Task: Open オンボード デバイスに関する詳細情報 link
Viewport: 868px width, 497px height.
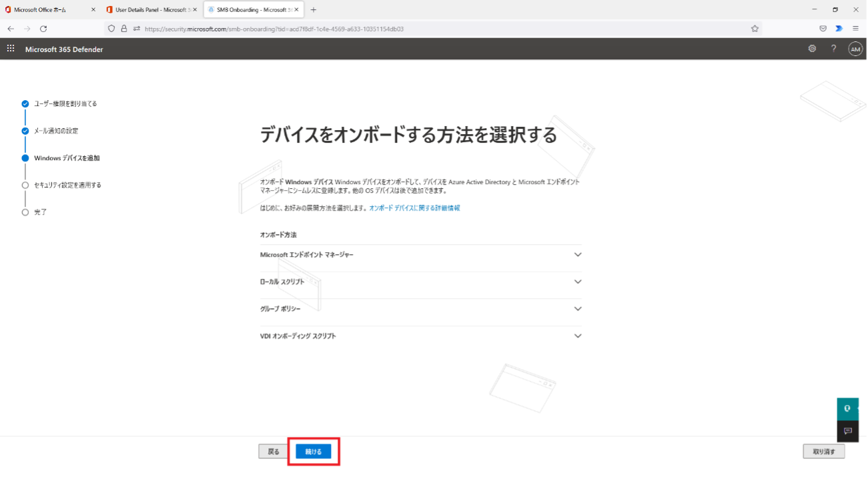Action: click(414, 208)
